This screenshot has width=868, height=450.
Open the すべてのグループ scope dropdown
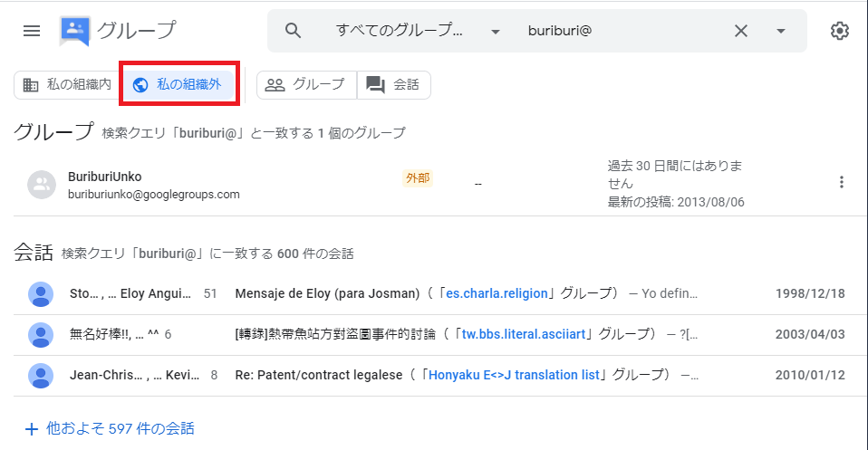tap(417, 31)
